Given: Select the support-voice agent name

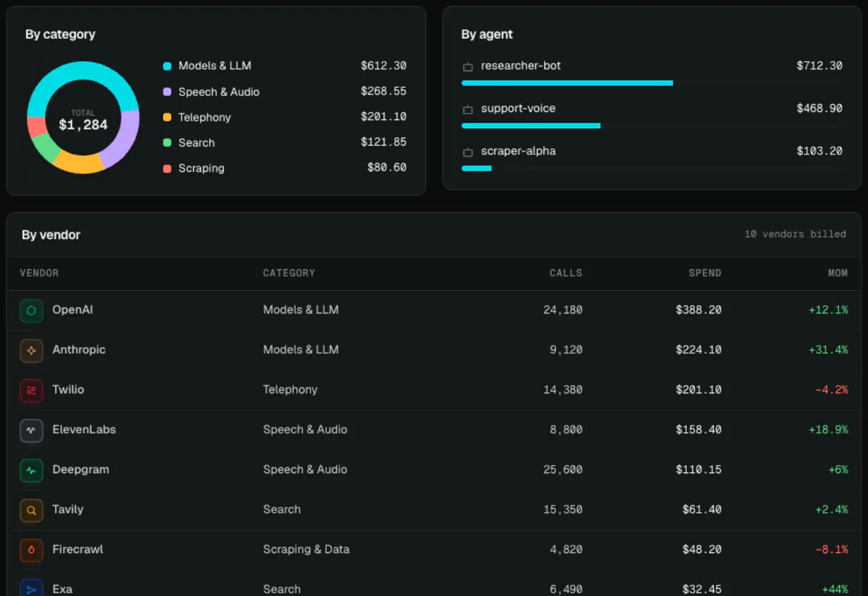Looking at the screenshot, I should (519, 108).
